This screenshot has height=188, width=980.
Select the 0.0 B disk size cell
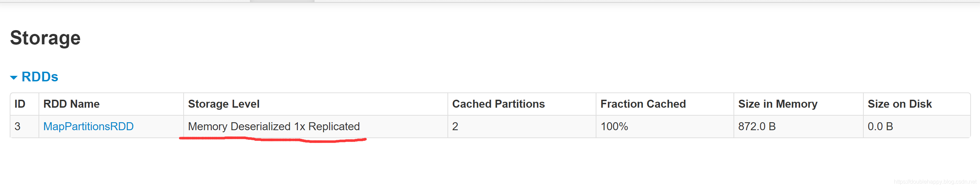point(916,126)
